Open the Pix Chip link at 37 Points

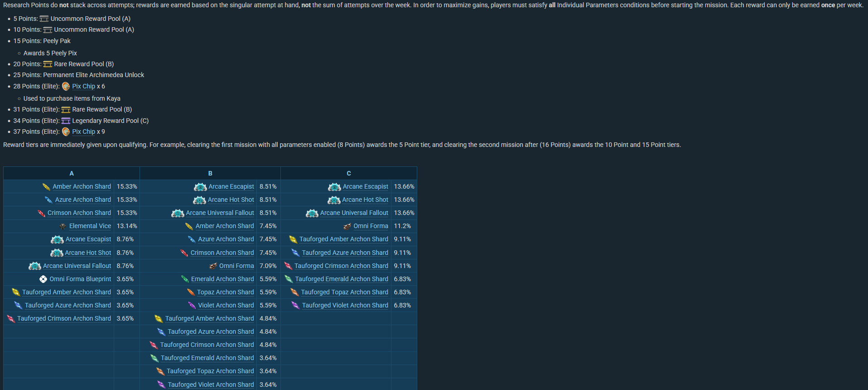[x=84, y=132]
